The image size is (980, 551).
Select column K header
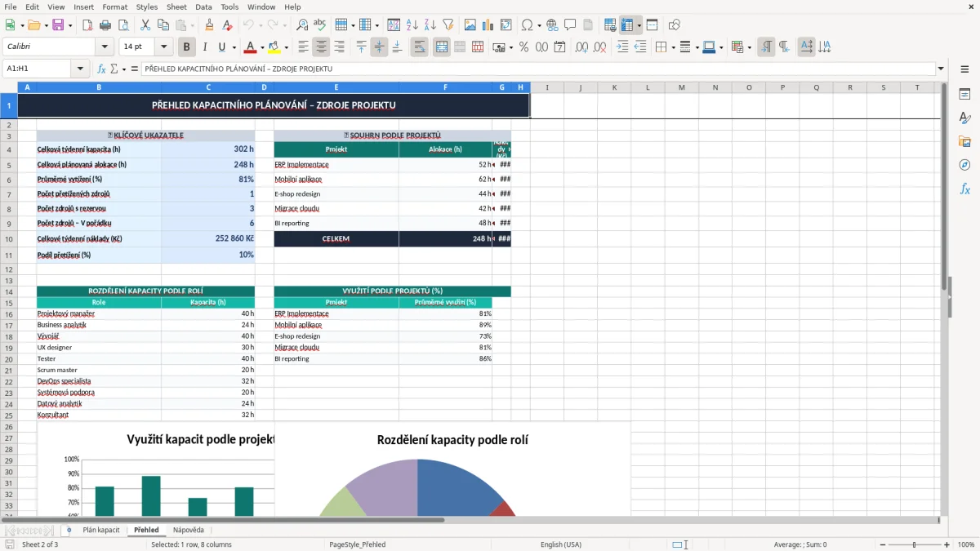coord(614,87)
